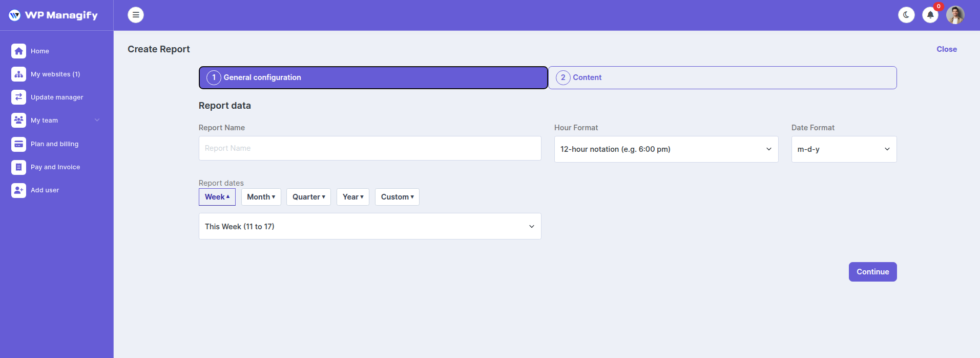The image size is (980, 358).
Task: Click the Home sidebar icon
Action: tap(18, 51)
